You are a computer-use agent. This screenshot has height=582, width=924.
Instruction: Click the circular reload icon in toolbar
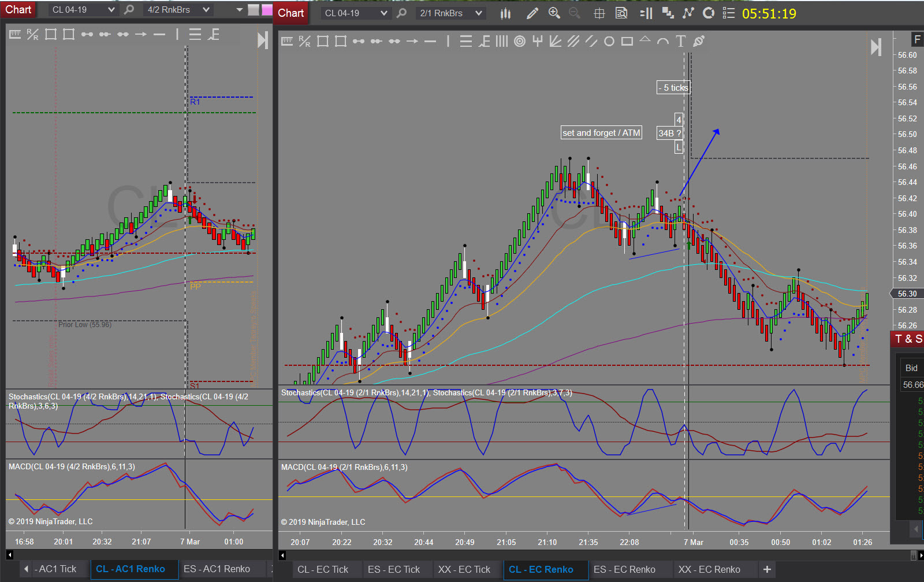coord(709,13)
